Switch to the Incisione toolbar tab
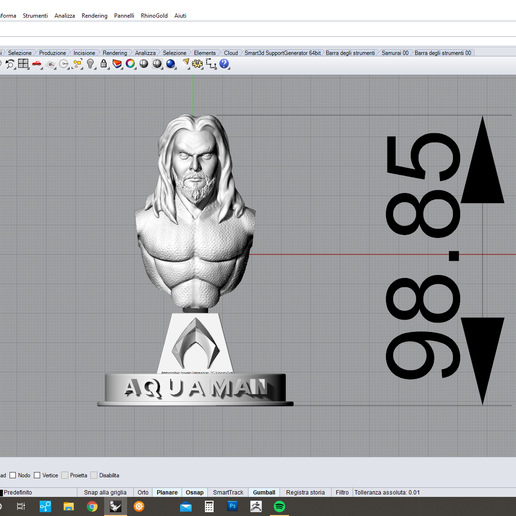Screen dimensions: 516x516 [84, 53]
